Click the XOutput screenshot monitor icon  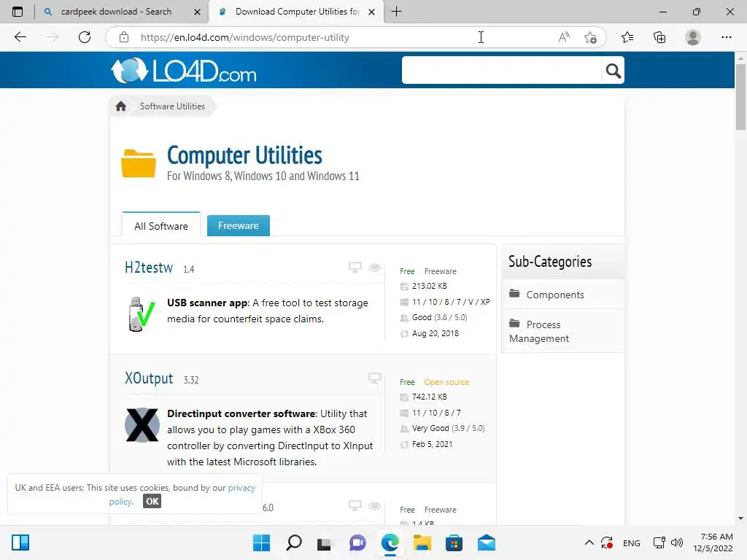pyautogui.click(x=374, y=378)
